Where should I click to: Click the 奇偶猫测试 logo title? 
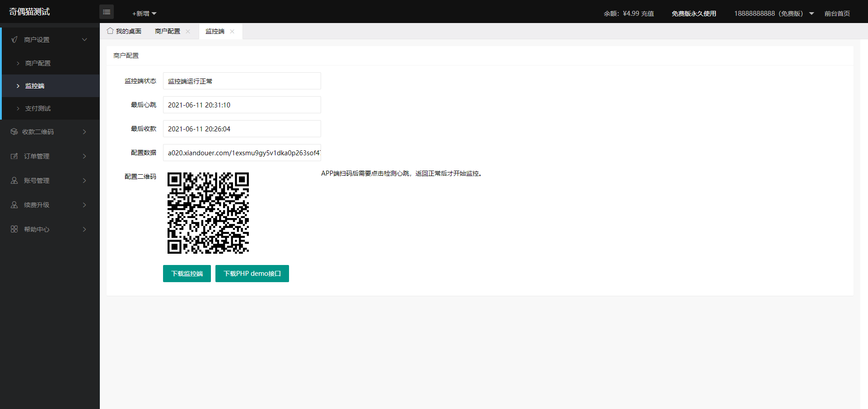tap(29, 12)
